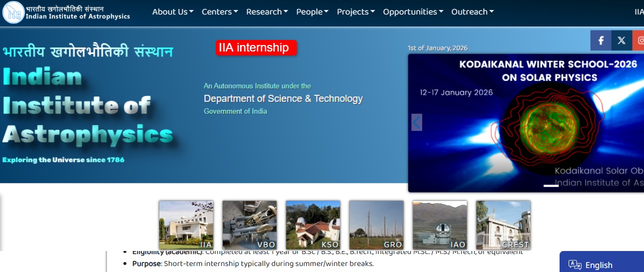The height and width of the screenshot is (272, 644).
Task: Open the Opportunities dropdown
Action: tap(413, 12)
